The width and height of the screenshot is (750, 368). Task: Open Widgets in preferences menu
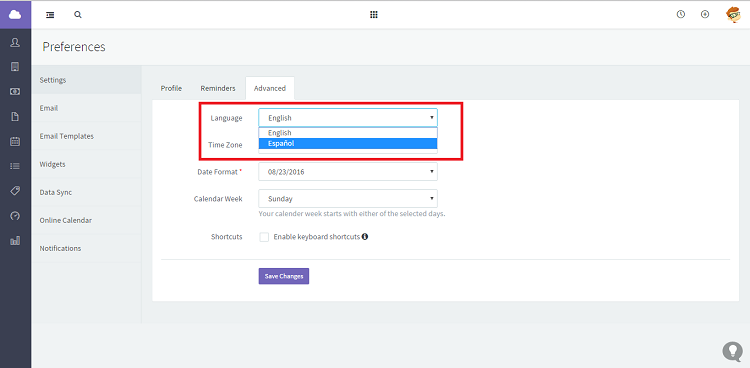pos(86,164)
